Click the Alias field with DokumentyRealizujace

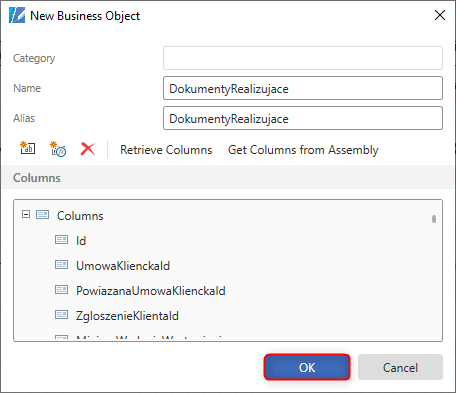click(303, 118)
